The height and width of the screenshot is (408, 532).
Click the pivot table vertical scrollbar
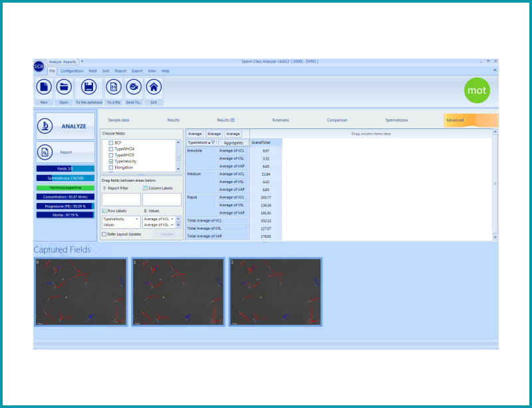click(495, 184)
